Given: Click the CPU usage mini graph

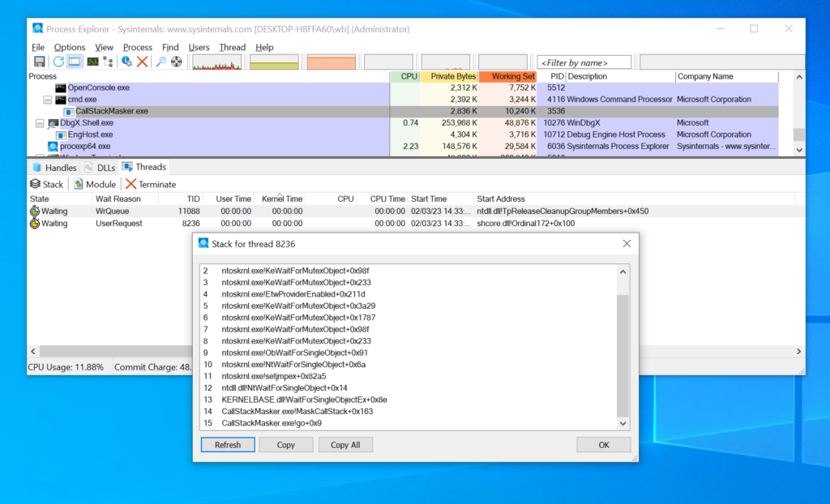Looking at the screenshot, I should 216,62.
